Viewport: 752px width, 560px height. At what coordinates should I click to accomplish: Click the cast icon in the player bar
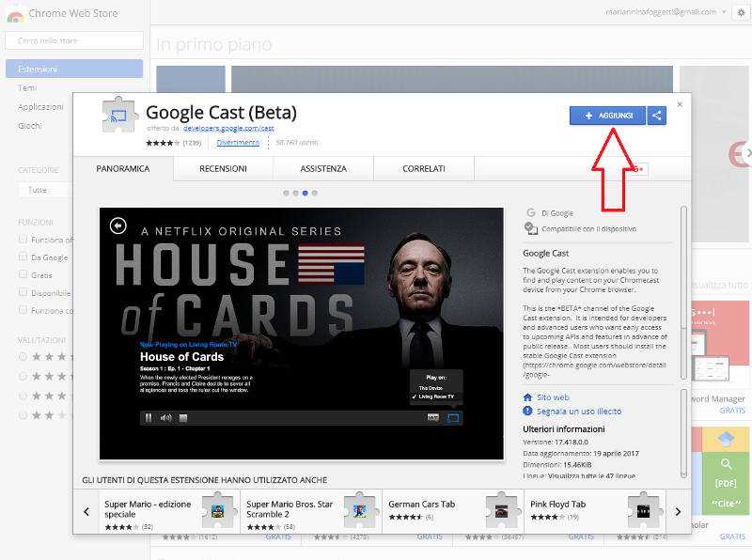pos(453,418)
